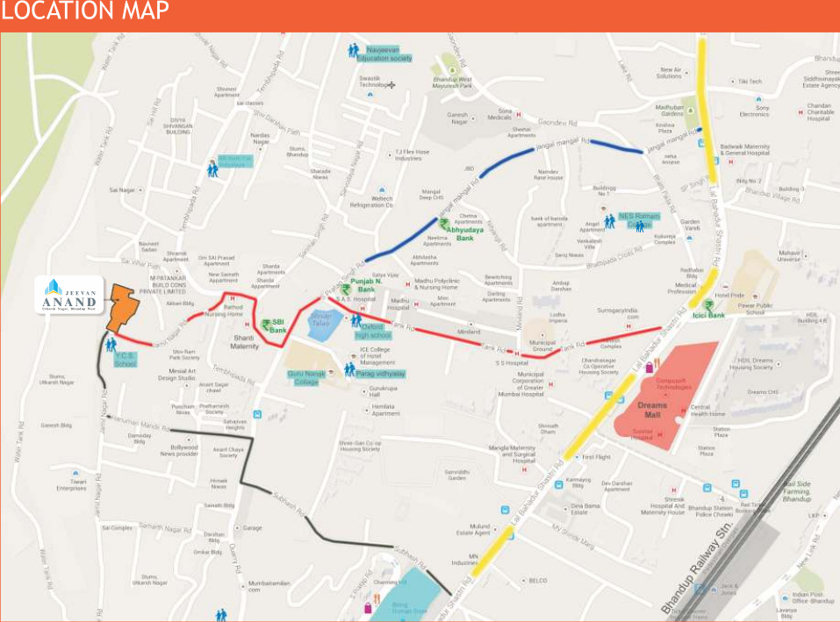Image resolution: width=840 pixels, height=622 pixels.
Task: Select the Shanti Maternity label
Action: pos(244,342)
